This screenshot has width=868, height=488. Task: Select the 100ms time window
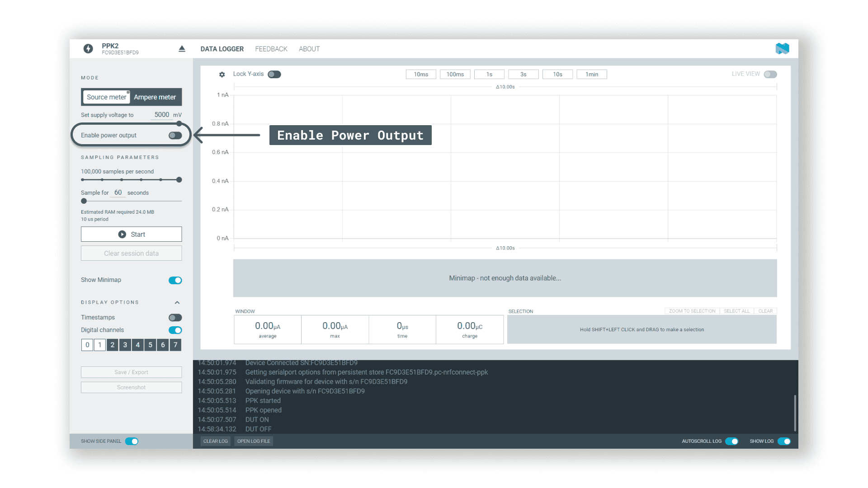click(x=455, y=75)
